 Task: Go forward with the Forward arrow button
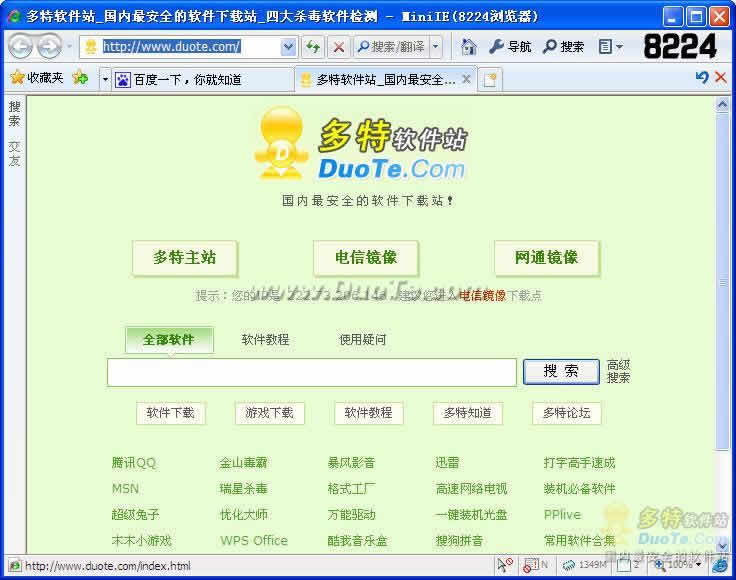click(49, 46)
